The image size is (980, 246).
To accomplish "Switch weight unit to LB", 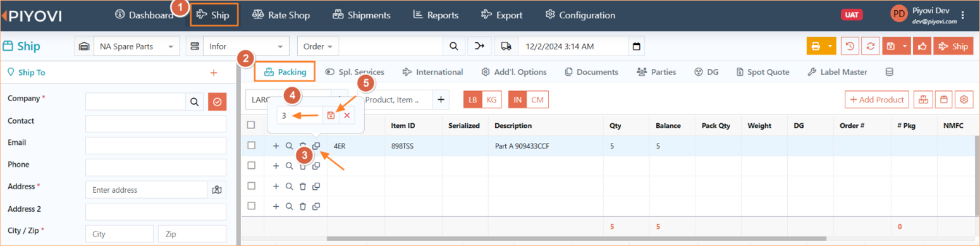I will coord(473,99).
